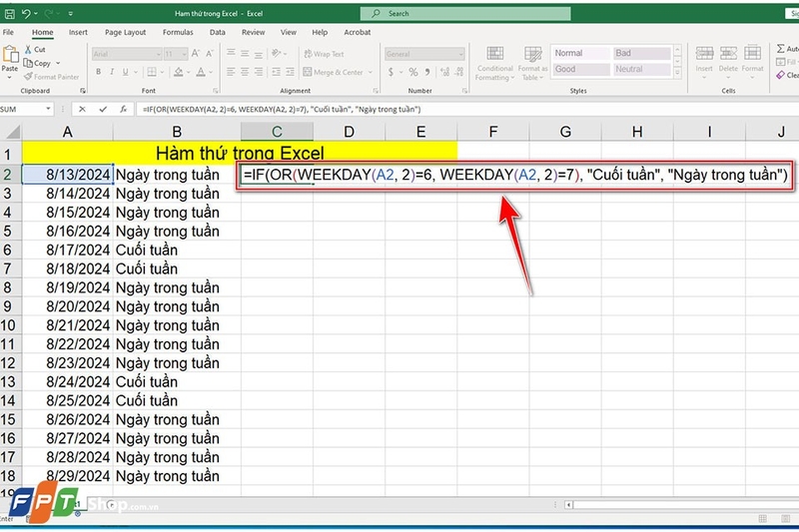The image size is (799, 532).
Task: Toggle align left horizontal alignment
Action: 231,72
